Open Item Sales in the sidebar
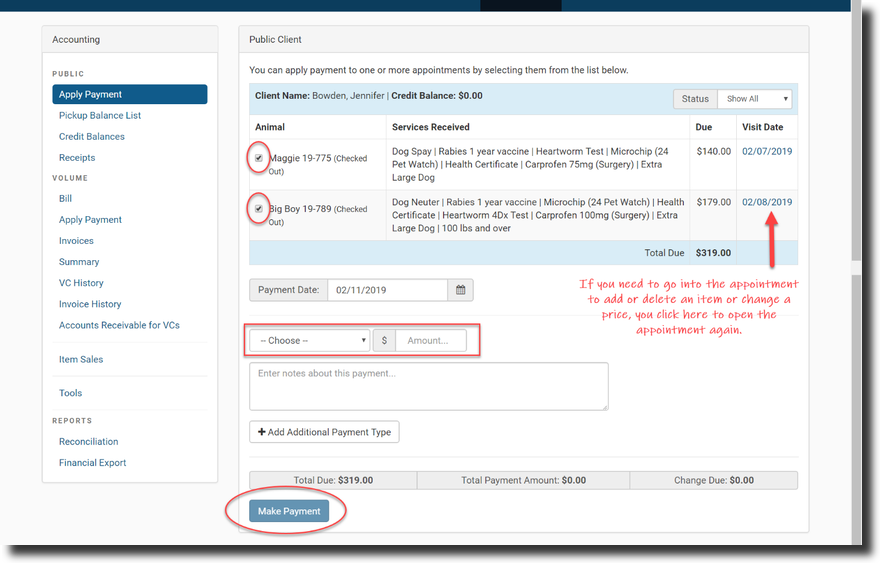This screenshot has width=880, height=563. [x=81, y=359]
